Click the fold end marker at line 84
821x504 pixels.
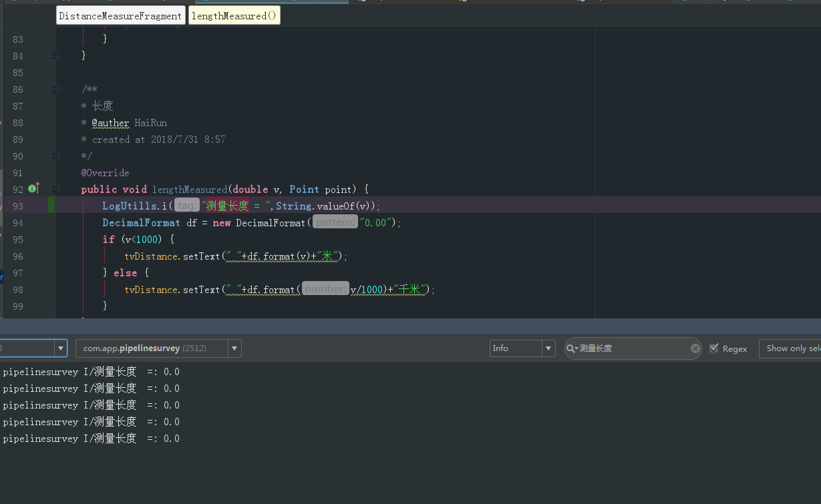[55, 56]
